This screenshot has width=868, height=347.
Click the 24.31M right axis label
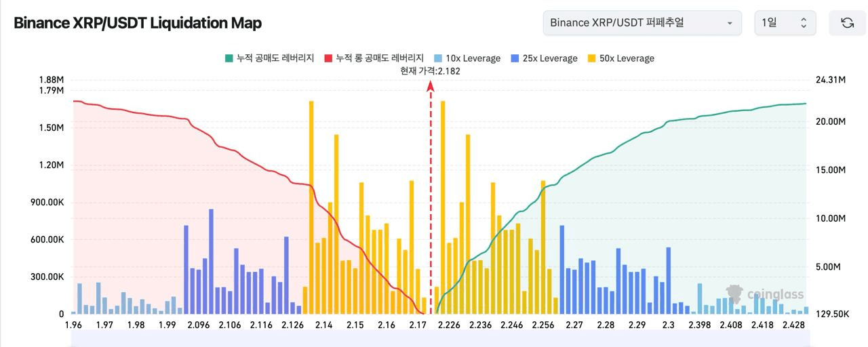click(x=831, y=80)
